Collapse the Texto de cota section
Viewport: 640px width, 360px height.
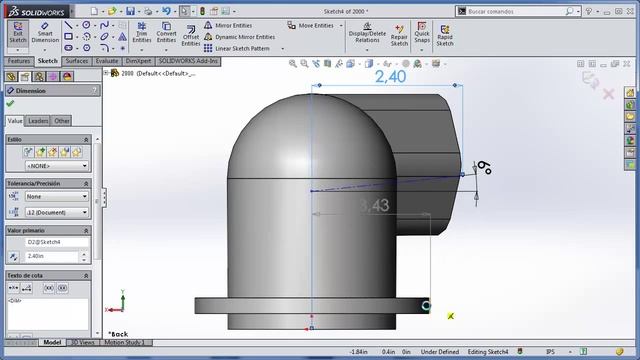[86, 276]
